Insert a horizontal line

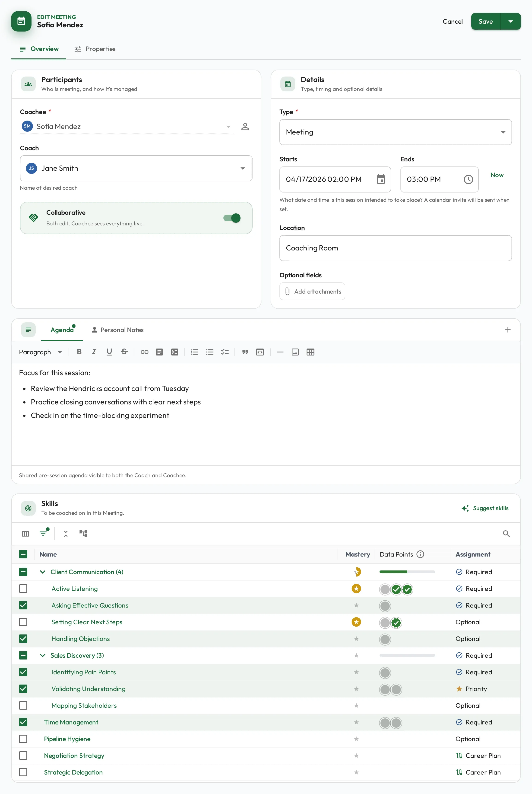[x=280, y=352]
